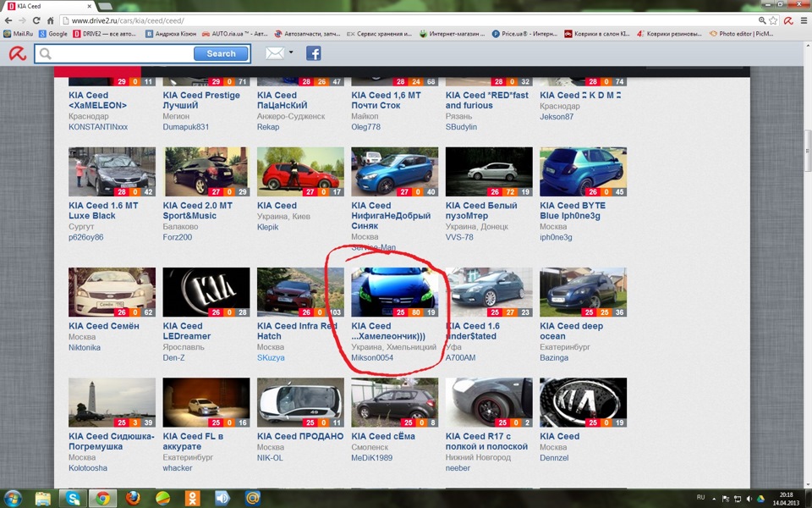Open KIA Ceed BYTE Blue Iph0ne3g link

(x=573, y=211)
